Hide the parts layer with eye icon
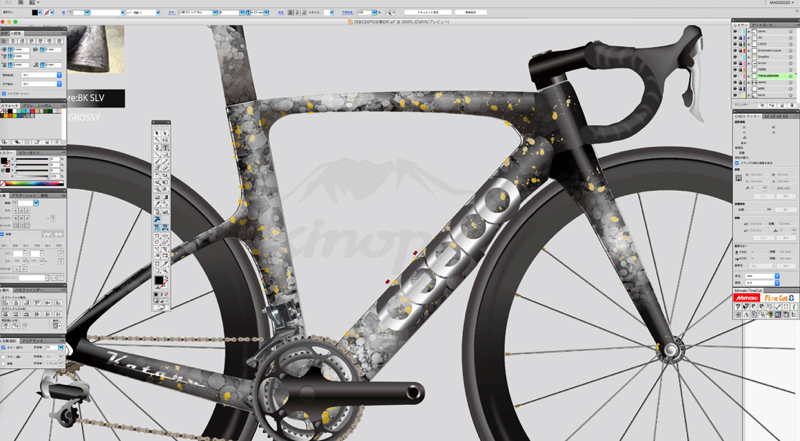This screenshot has width=800, height=441. [x=735, y=31]
